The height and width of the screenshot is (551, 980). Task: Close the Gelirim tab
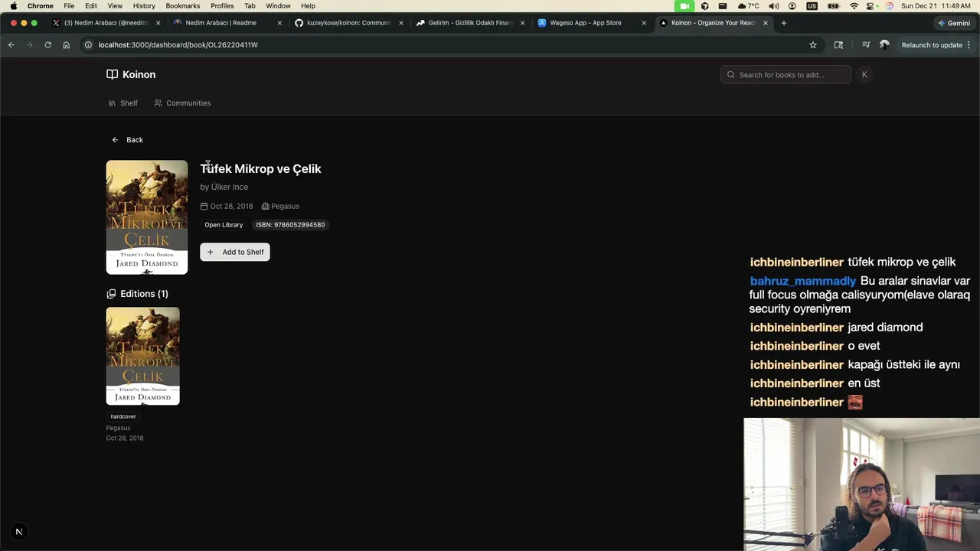pyautogui.click(x=523, y=23)
